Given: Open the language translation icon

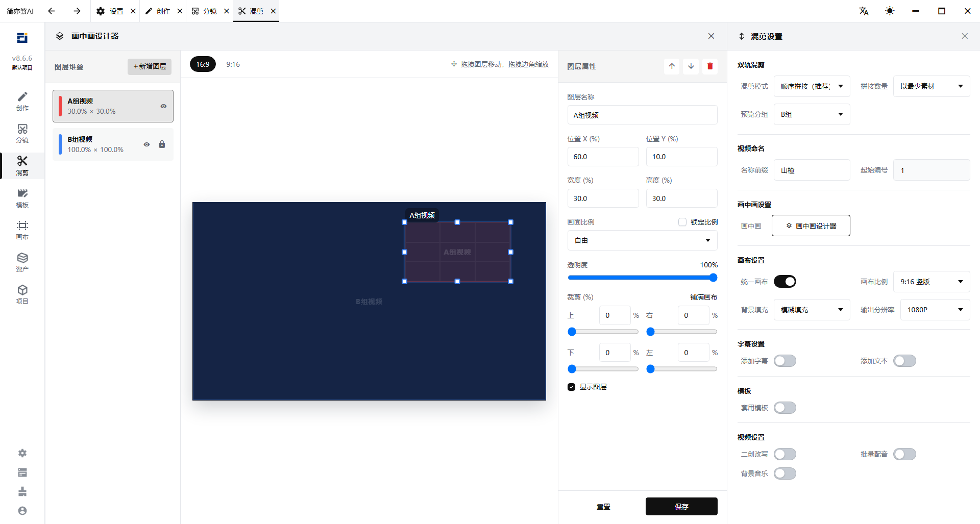Looking at the screenshot, I should click(864, 11).
